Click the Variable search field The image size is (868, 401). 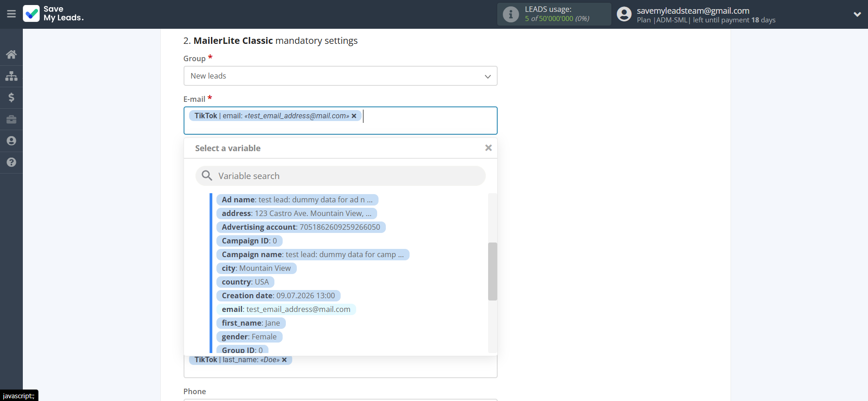[x=340, y=176]
